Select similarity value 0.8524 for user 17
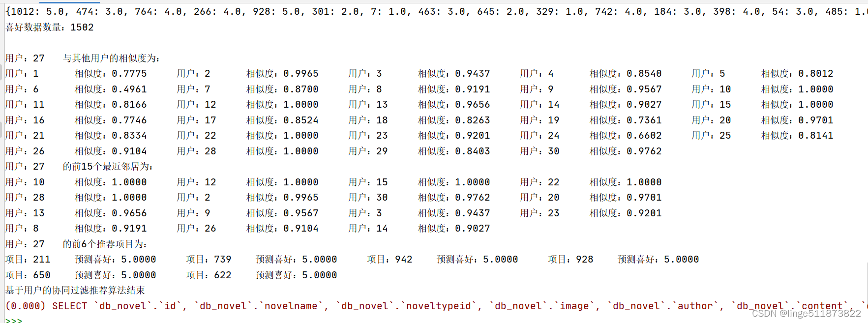Image resolution: width=868 pixels, height=323 pixels. tap(300, 120)
